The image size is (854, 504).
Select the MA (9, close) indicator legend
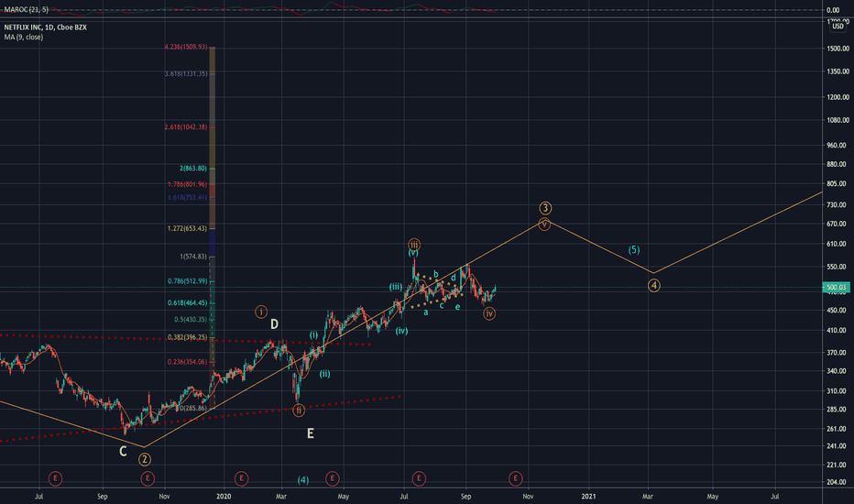pyautogui.click(x=24, y=37)
